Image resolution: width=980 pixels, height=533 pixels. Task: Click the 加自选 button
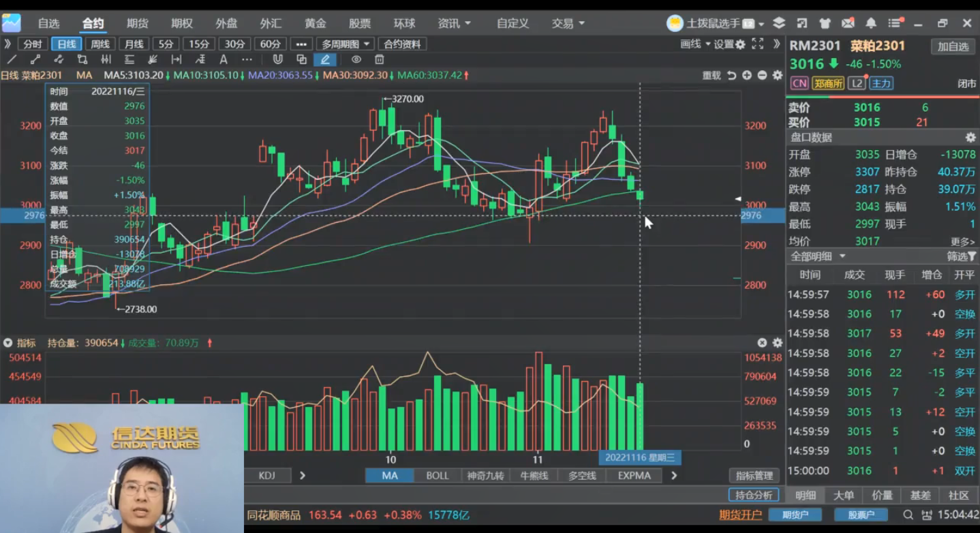(952, 46)
